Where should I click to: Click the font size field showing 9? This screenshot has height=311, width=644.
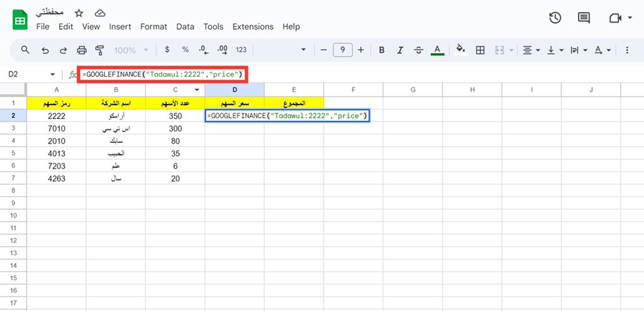pos(343,50)
